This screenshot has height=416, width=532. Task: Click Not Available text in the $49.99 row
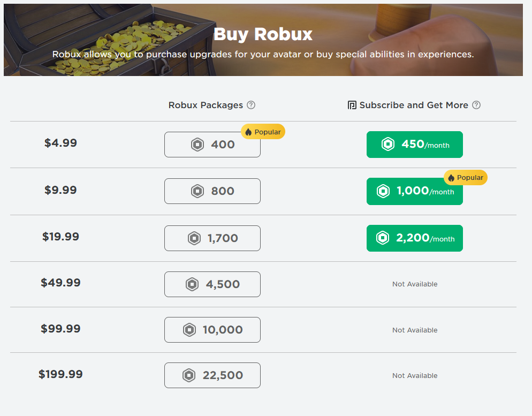click(415, 284)
